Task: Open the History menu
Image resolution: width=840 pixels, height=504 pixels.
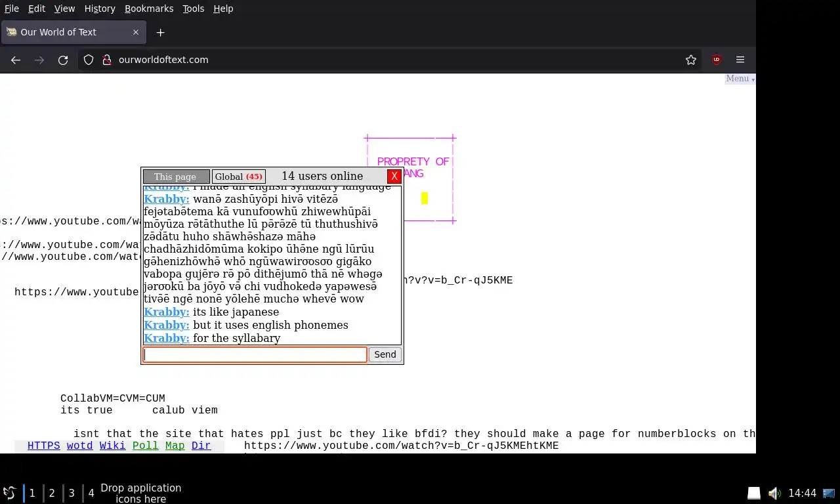Action: pyautogui.click(x=100, y=9)
